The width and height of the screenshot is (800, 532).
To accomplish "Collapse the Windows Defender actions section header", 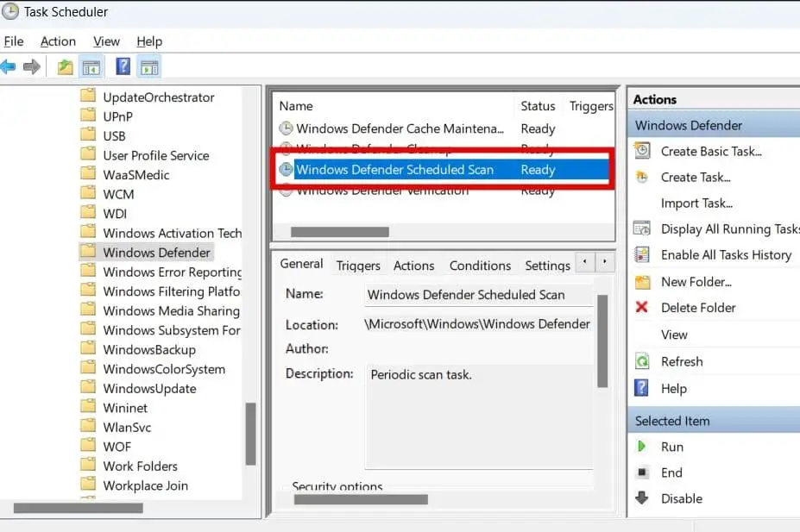I will 713,125.
